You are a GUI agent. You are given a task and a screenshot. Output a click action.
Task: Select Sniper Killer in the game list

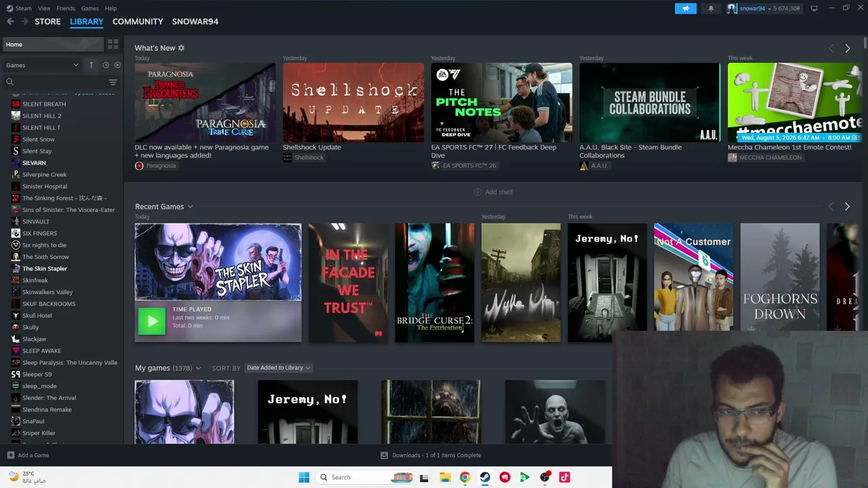(x=39, y=433)
